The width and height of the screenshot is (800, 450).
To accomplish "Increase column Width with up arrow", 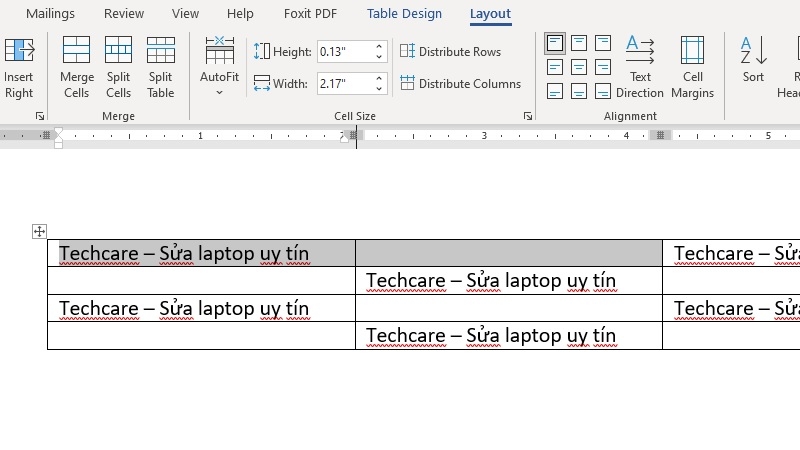I will [x=379, y=79].
